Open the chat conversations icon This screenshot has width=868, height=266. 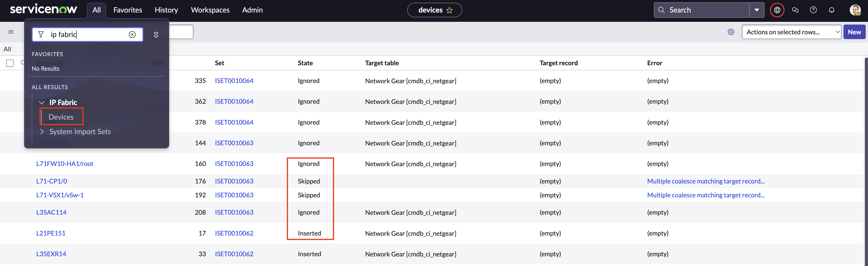pyautogui.click(x=795, y=10)
